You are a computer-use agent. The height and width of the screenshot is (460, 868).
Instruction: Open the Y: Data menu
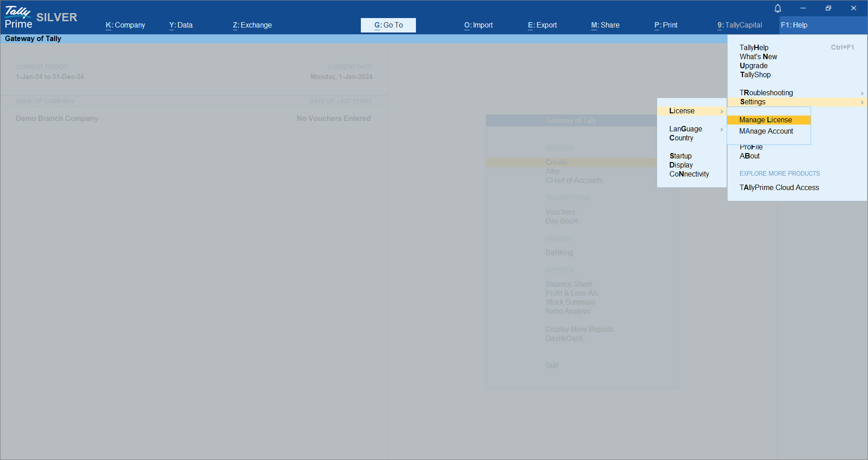click(x=181, y=25)
